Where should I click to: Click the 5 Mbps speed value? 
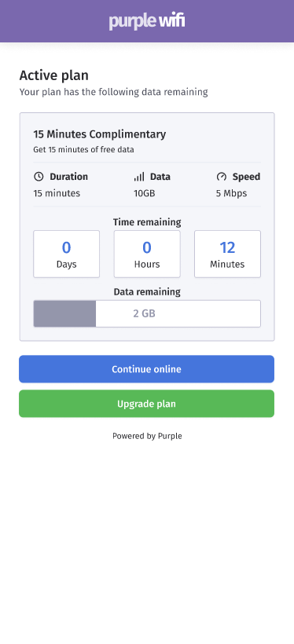tap(231, 193)
